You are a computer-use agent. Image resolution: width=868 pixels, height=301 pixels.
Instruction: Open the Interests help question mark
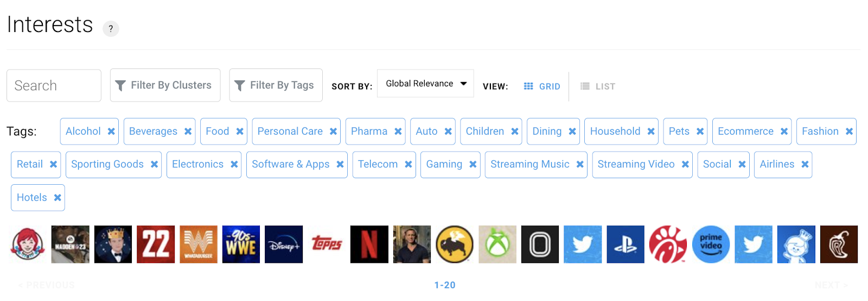pyautogui.click(x=111, y=29)
